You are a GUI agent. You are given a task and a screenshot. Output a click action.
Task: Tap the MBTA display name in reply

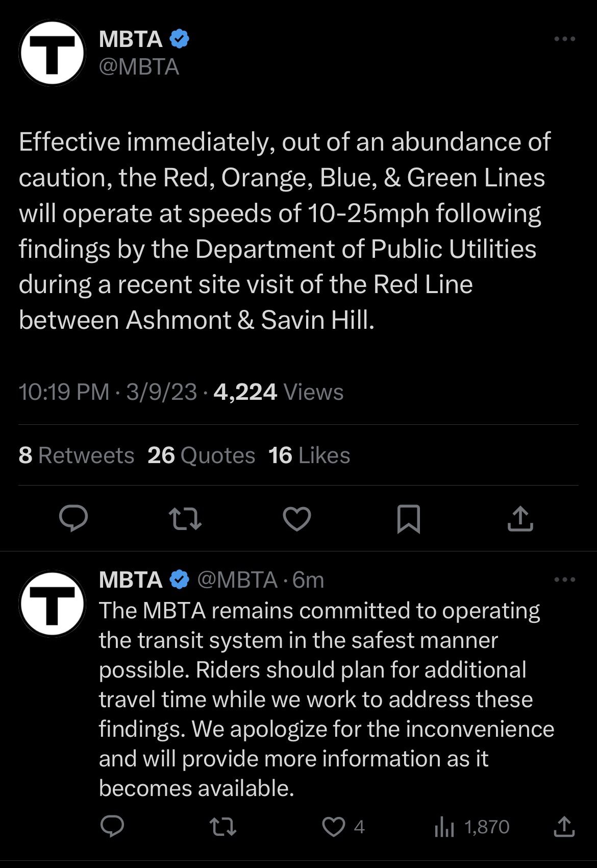pyautogui.click(x=131, y=580)
